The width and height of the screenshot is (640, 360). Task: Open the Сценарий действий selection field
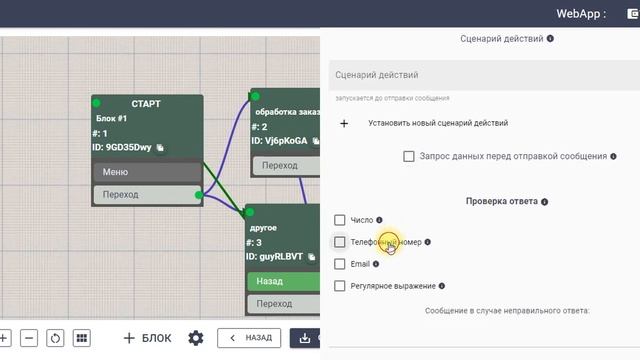484,75
